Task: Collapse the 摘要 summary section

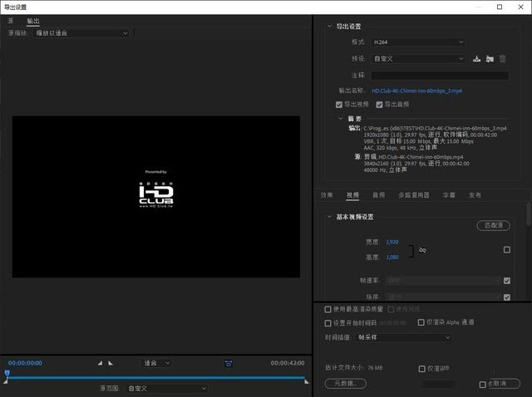Action: pyautogui.click(x=341, y=118)
